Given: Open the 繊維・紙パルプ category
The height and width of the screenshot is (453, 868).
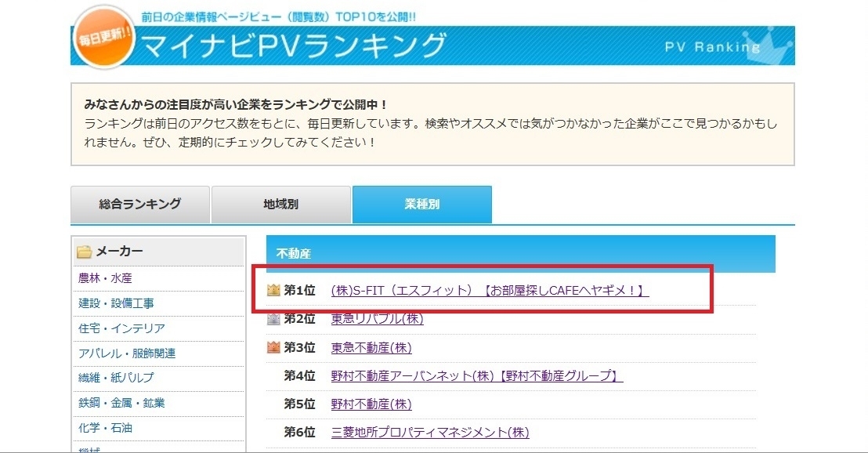Looking at the screenshot, I should point(116,378).
